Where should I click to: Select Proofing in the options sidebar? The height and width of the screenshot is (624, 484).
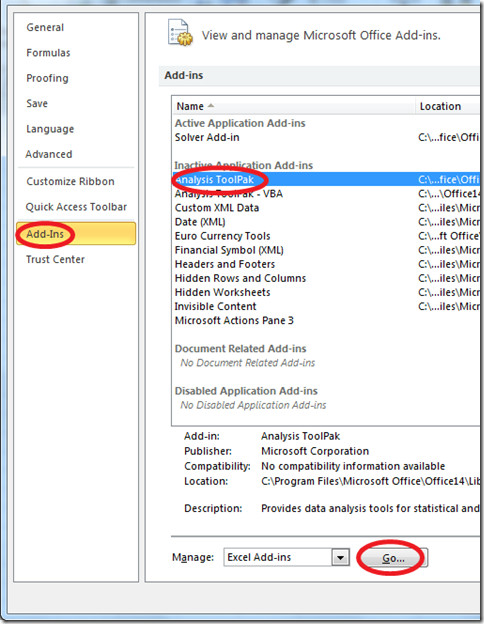coord(47,78)
